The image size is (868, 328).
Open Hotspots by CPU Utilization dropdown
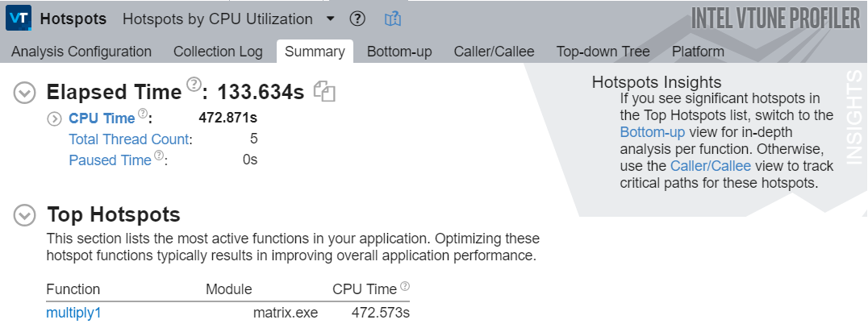tap(331, 19)
